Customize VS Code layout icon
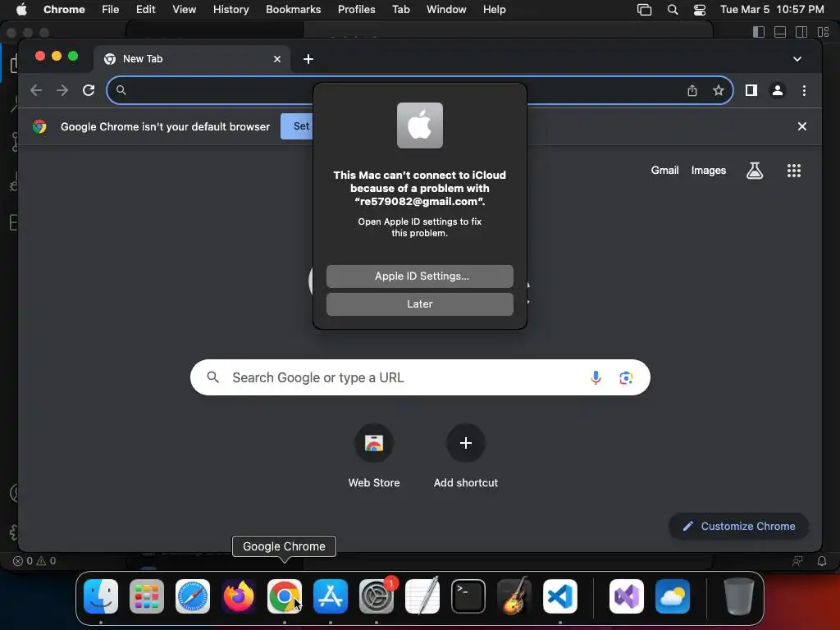 point(823,32)
